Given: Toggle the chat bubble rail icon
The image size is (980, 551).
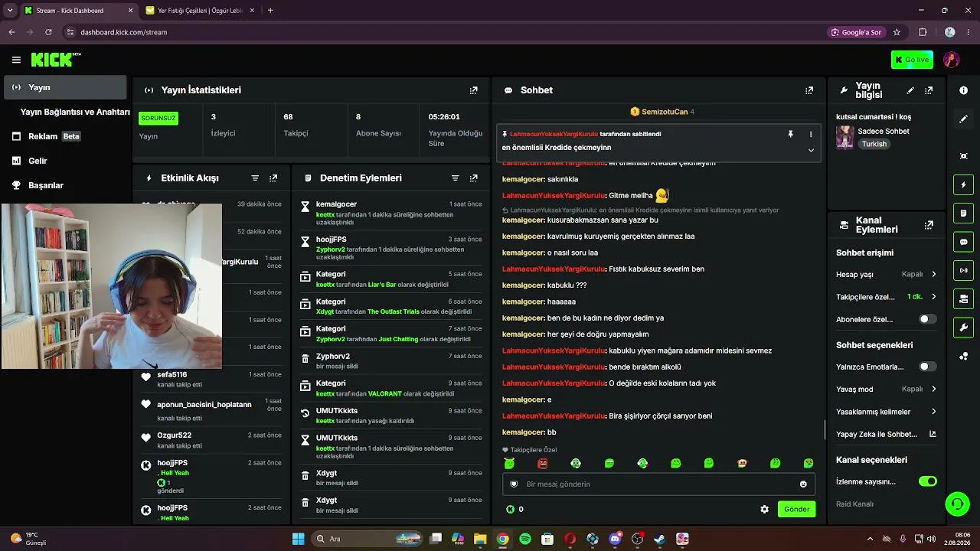Looking at the screenshot, I should (x=963, y=242).
